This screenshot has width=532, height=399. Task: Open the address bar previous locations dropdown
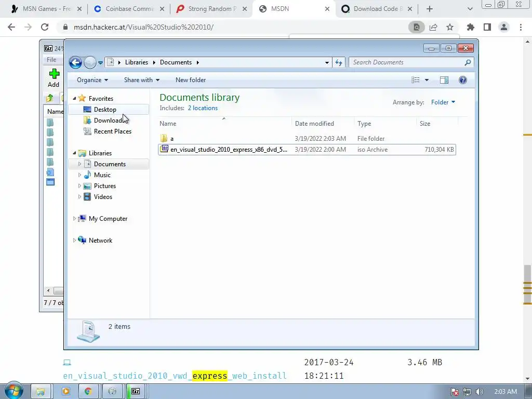327,63
